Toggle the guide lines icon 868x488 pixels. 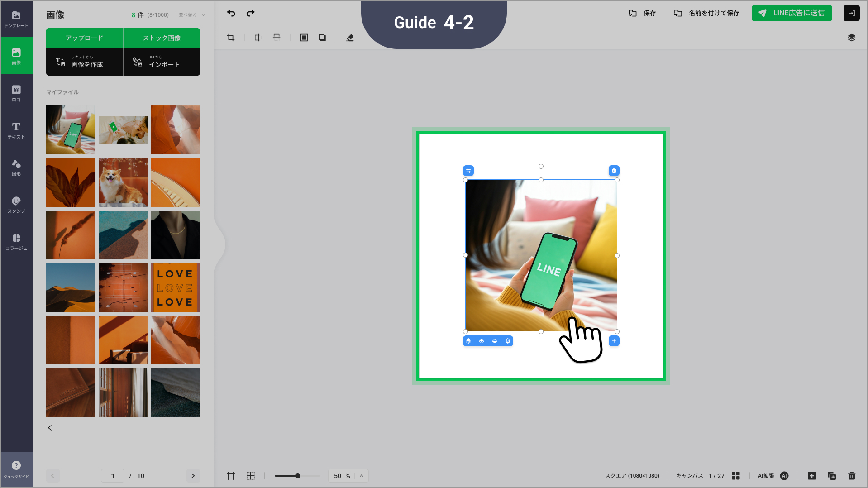251,476
